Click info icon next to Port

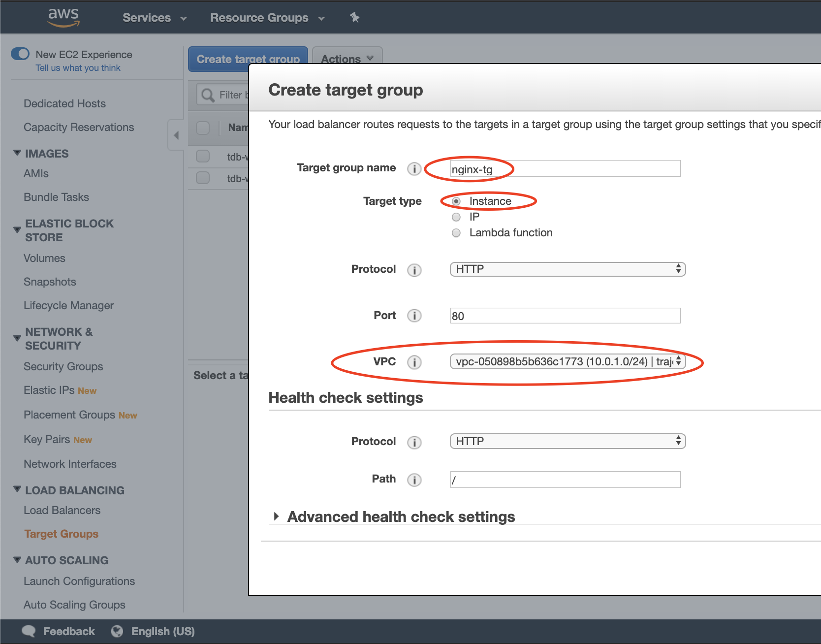414,316
